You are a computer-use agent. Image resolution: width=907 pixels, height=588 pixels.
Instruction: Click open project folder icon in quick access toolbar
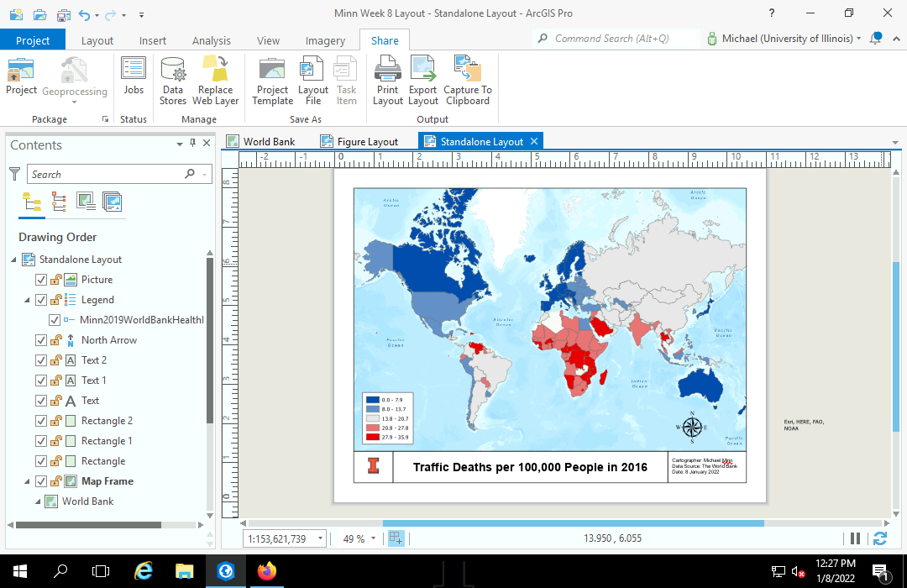40,14
